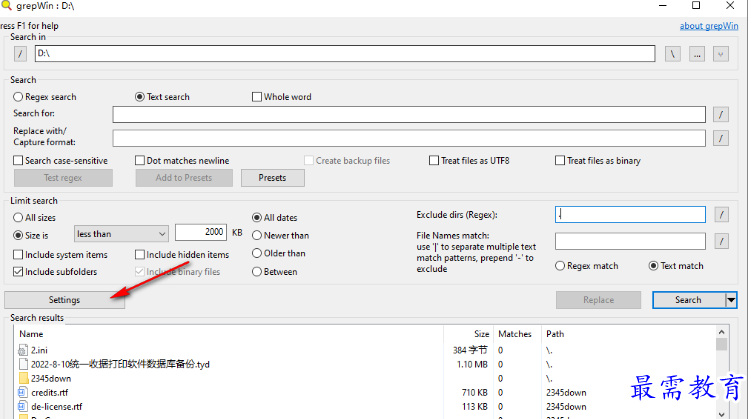
Task: Click the 710 KB size cell
Action: (x=474, y=393)
